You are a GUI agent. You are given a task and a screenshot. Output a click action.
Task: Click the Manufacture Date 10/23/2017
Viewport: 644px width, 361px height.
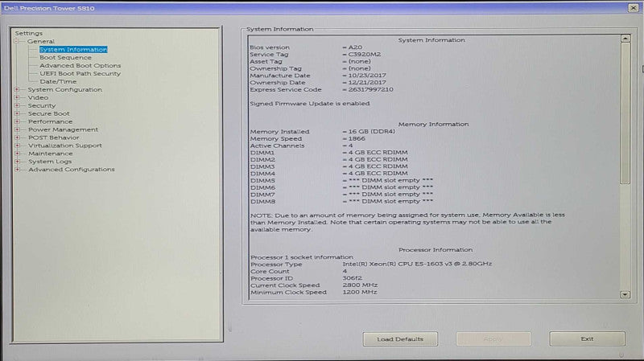pyautogui.click(x=367, y=76)
